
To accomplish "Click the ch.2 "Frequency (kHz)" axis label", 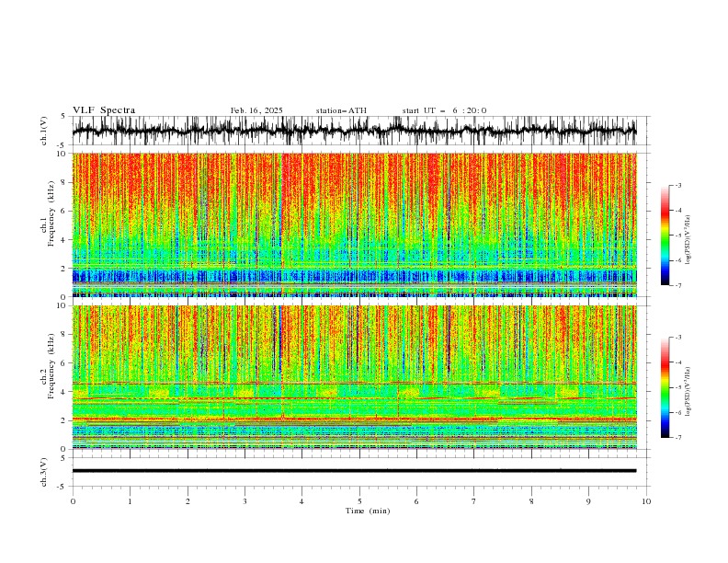I will 51,366.
